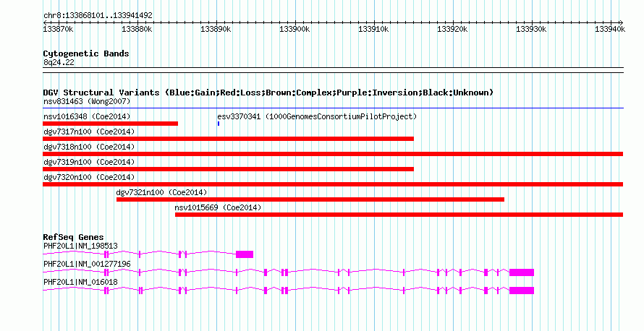Screen dimensions: 644x331
Task: Click the 133940k ruler tick label
Action: (x=610, y=29)
